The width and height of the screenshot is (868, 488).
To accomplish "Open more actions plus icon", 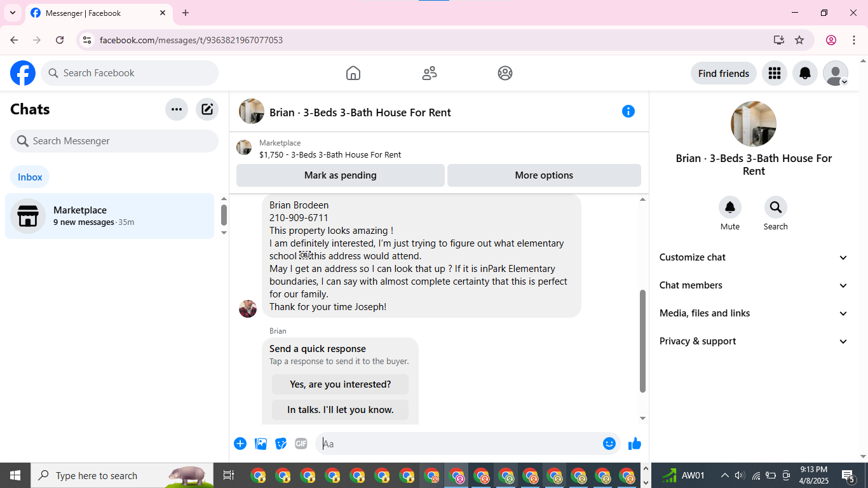I will click(240, 444).
